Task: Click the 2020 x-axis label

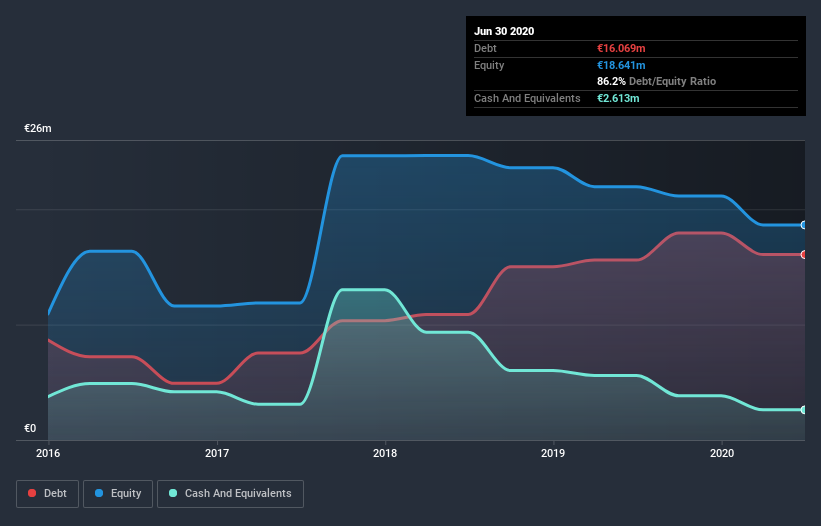Action: (722, 453)
